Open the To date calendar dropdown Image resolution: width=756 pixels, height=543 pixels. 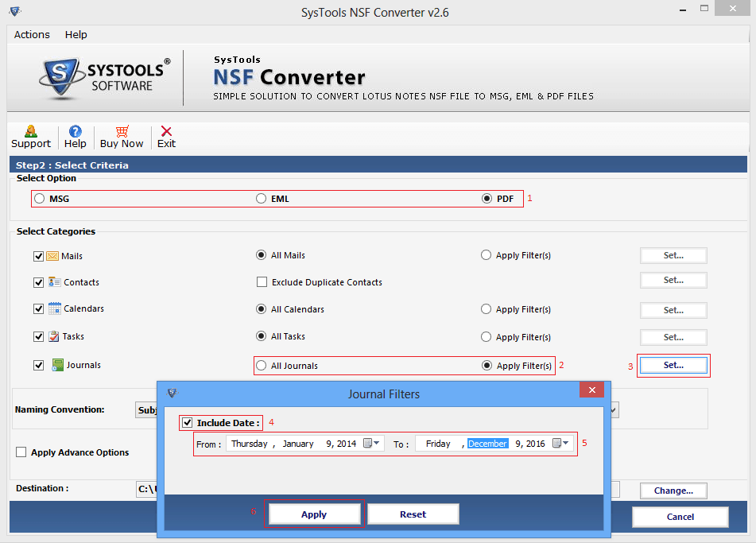pos(560,443)
